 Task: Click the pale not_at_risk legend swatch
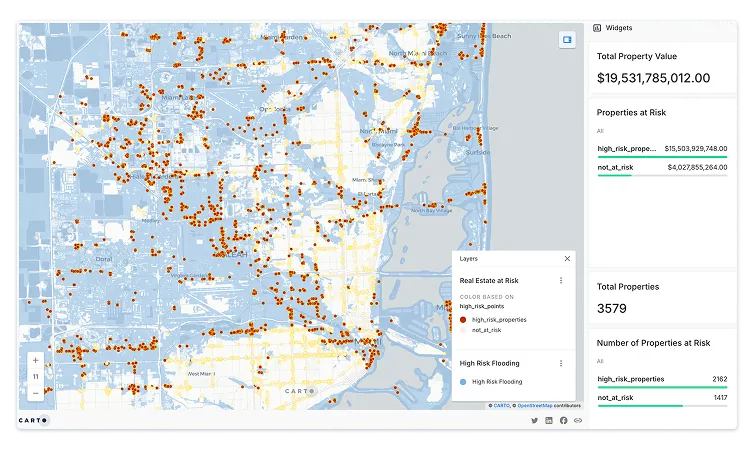pyautogui.click(x=463, y=330)
